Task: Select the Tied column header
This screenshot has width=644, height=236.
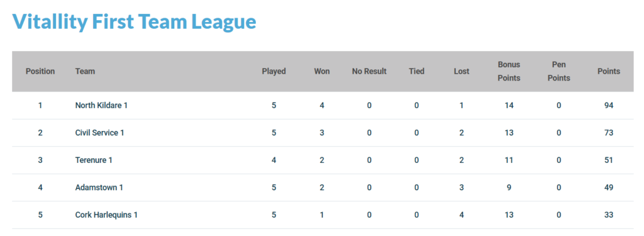Action: [416, 71]
